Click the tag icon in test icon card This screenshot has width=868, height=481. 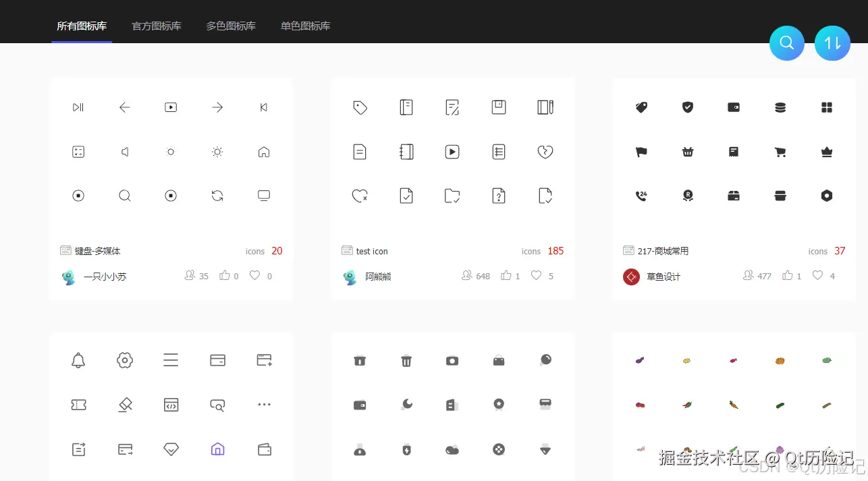[x=360, y=107]
